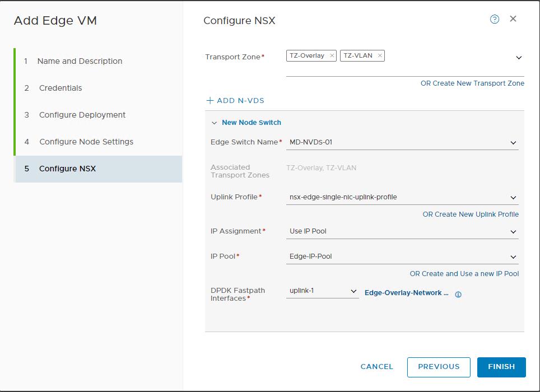Click the nsx-edge-single-nic-uplink-profile value
540x392 pixels.
click(343, 197)
